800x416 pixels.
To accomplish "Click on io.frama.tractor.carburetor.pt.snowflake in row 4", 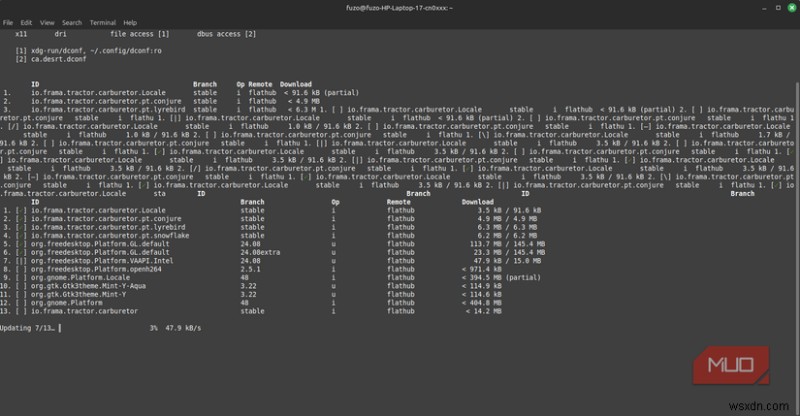I will [110, 235].
